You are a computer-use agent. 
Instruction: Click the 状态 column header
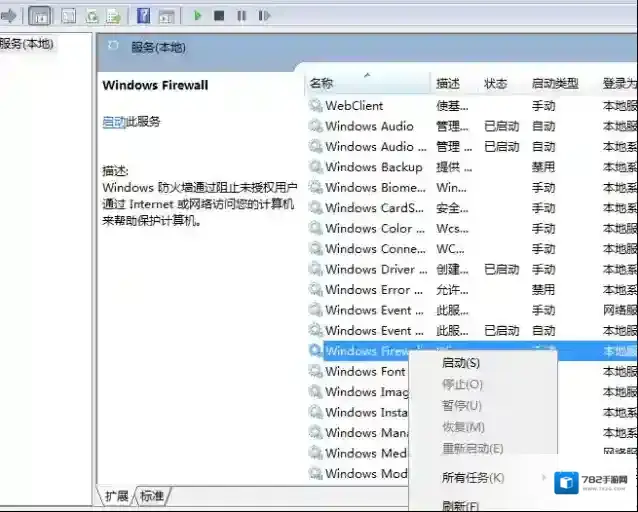(x=496, y=84)
